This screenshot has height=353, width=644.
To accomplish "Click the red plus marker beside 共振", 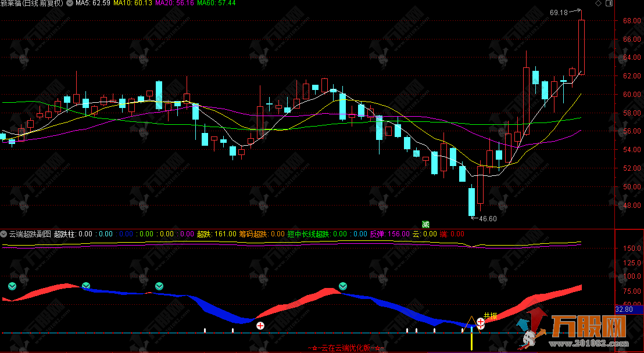I will coord(481,322).
